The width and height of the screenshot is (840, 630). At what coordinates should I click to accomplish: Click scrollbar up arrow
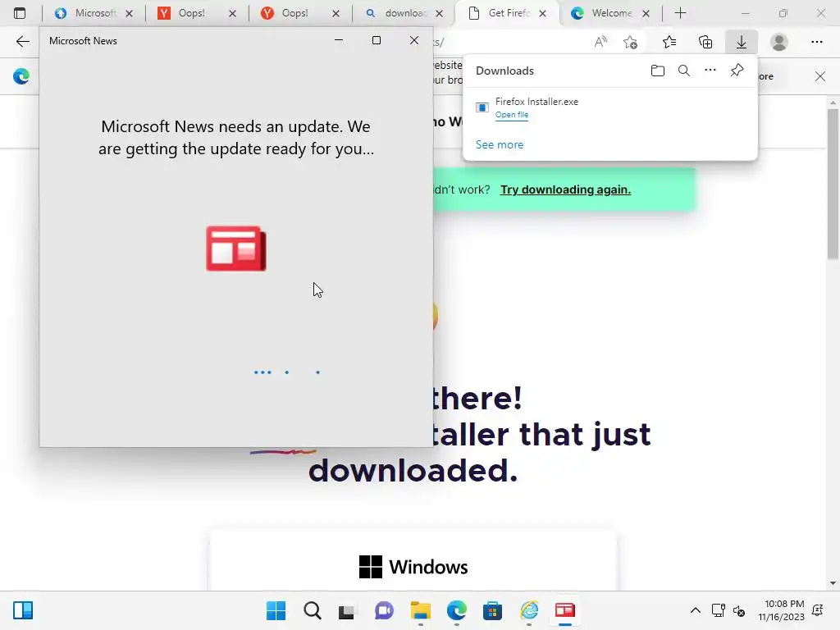pos(833,103)
